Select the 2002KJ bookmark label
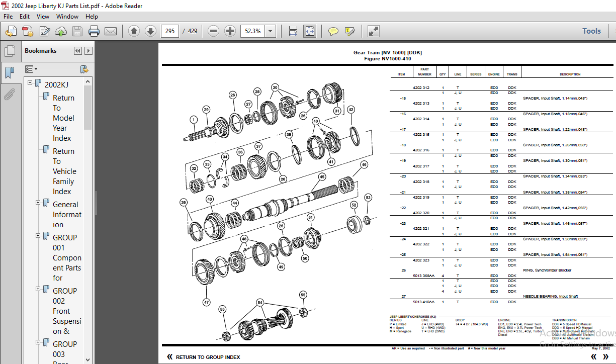The image size is (616, 364). (56, 85)
